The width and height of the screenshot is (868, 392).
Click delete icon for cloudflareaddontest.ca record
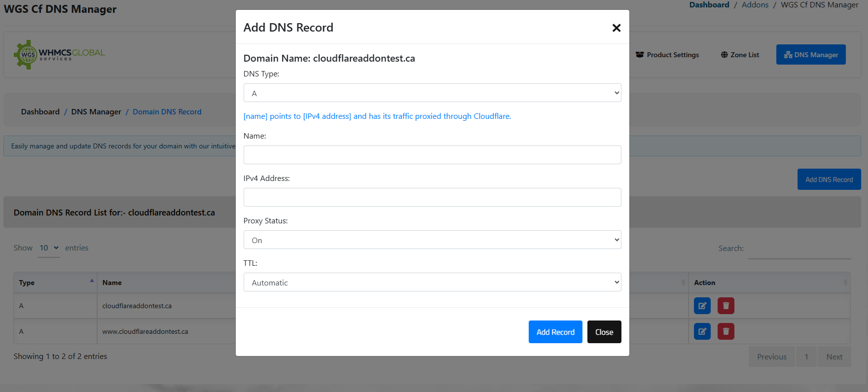pyautogui.click(x=725, y=306)
